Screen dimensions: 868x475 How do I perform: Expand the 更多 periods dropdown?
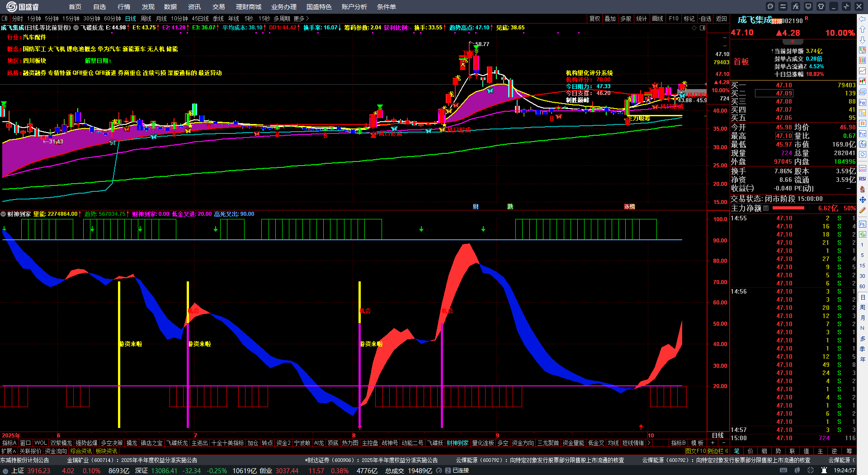[301, 19]
